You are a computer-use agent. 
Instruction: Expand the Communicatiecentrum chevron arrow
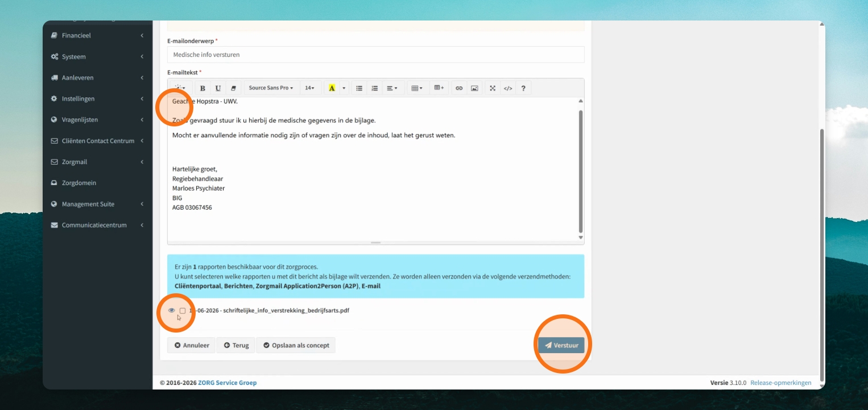coord(142,225)
